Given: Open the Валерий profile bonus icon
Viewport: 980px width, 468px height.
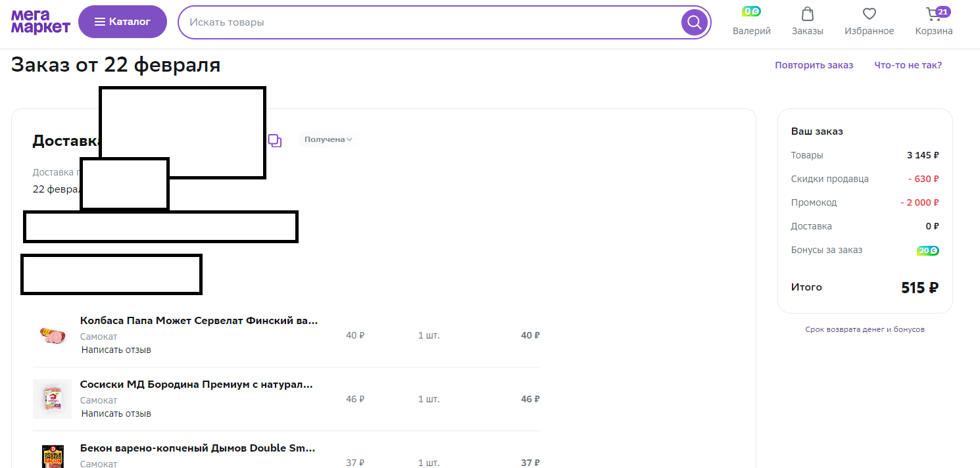Looking at the screenshot, I should [x=751, y=12].
